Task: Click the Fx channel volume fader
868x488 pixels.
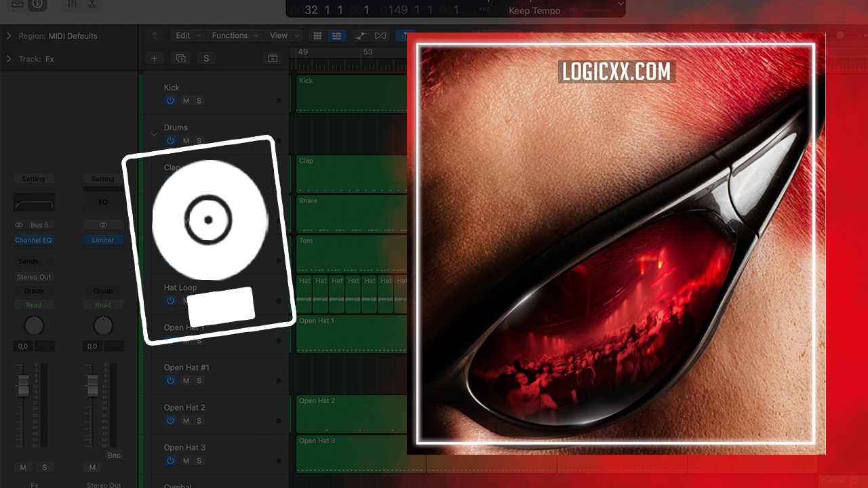Action: (23, 385)
